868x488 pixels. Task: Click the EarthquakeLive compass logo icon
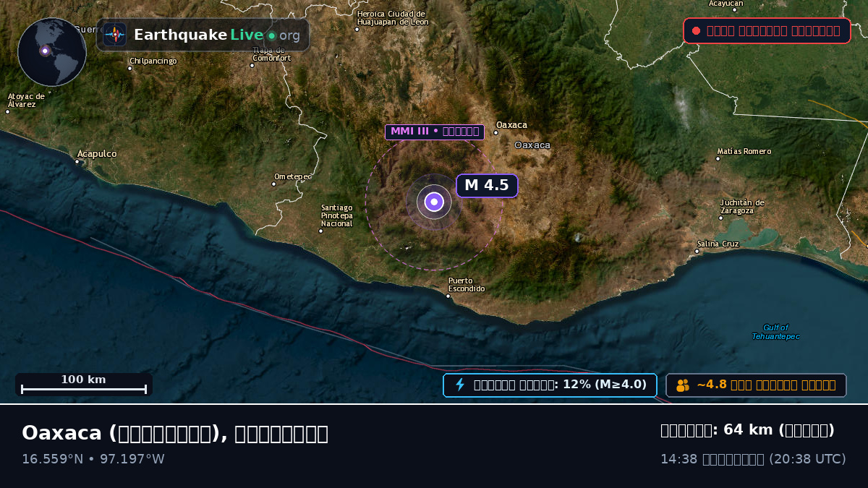[115, 35]
